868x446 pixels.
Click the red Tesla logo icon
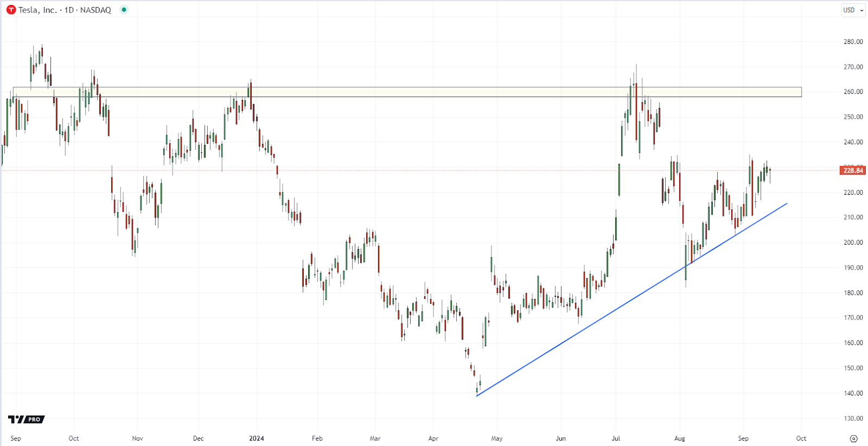(11, 10)
